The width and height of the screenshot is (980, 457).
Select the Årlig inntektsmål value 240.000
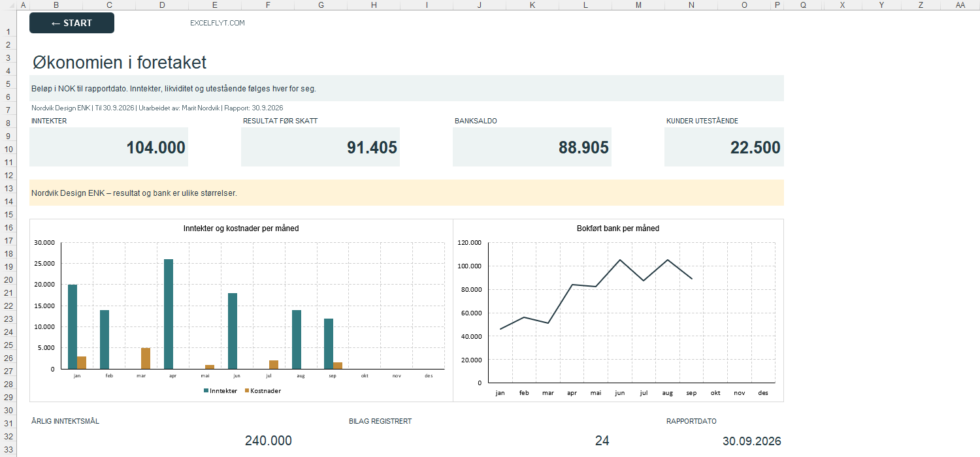[x=269, y=441]
